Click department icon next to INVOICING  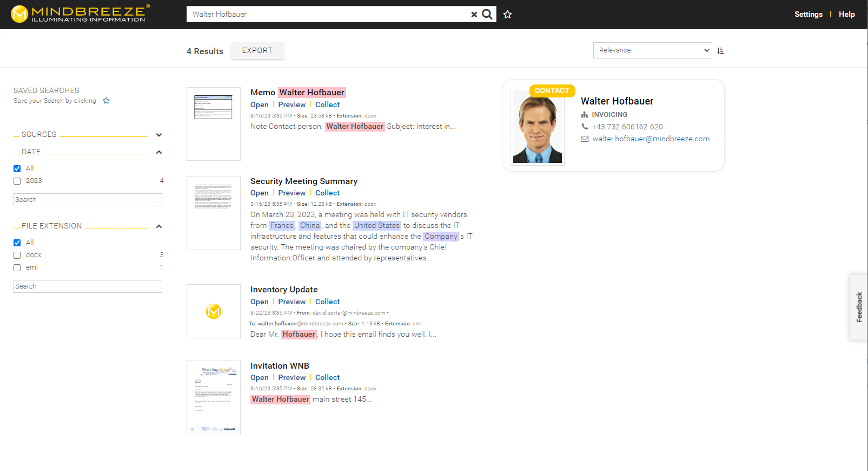pyautogui.click(x=585, y=115)
